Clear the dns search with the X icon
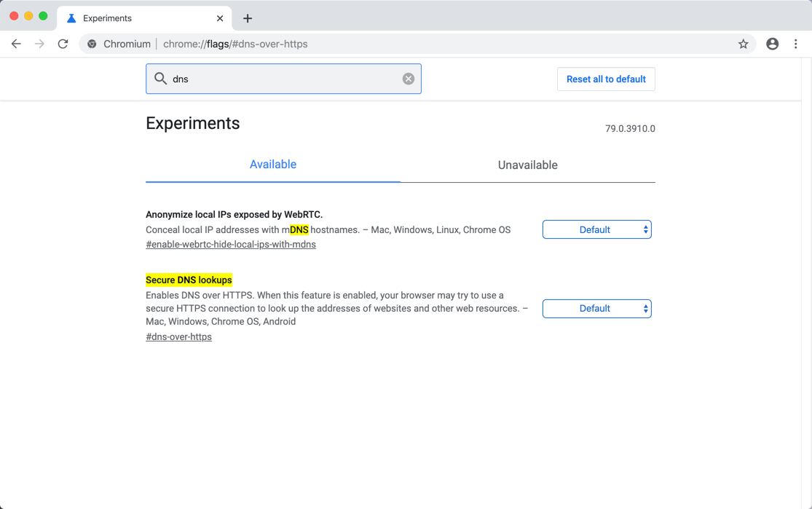This screenshot has height=509, width=812. coord(408,78)
